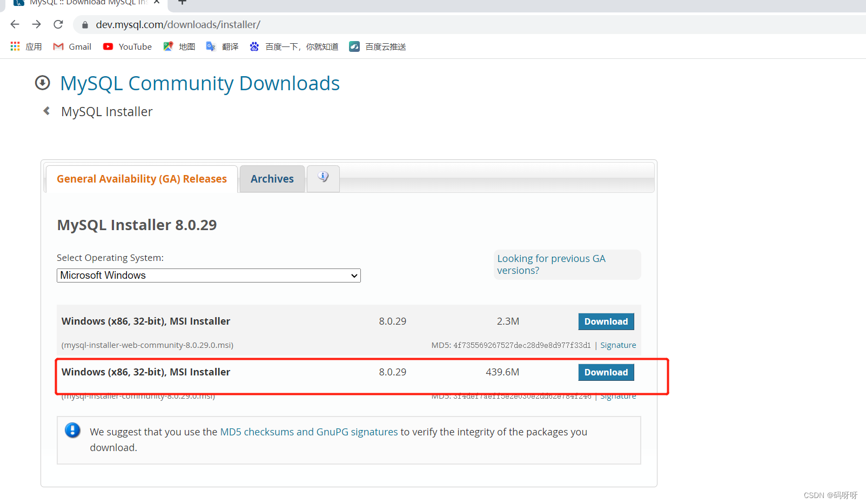Click the browser forward arrow

36,24
